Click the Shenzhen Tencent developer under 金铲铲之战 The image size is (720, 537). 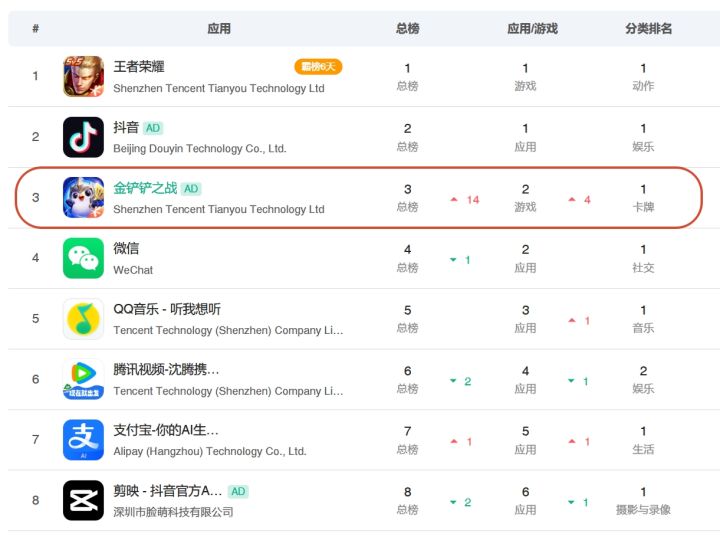tap(219, 209)
